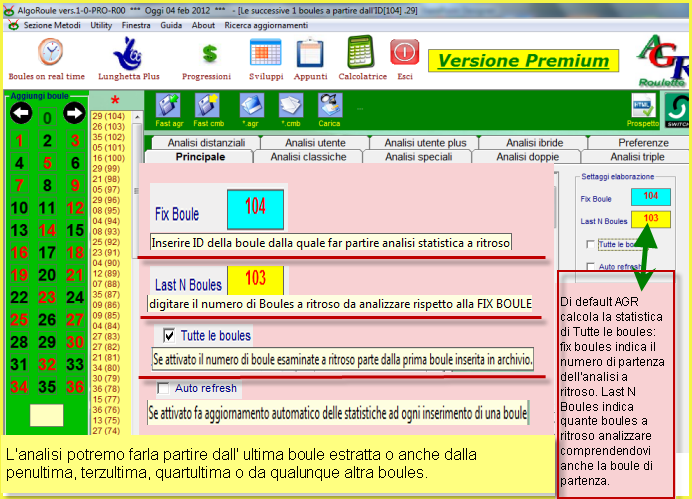
Task: Enable Tutte le boules in Settaggi elaborazione
Action: click(590, 243)
